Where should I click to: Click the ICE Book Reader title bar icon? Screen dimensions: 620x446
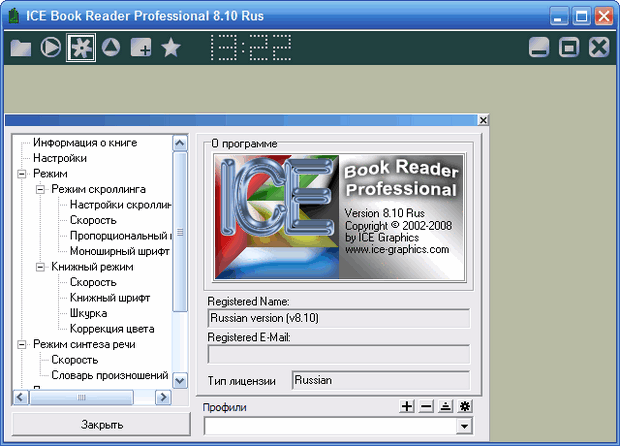14,16
